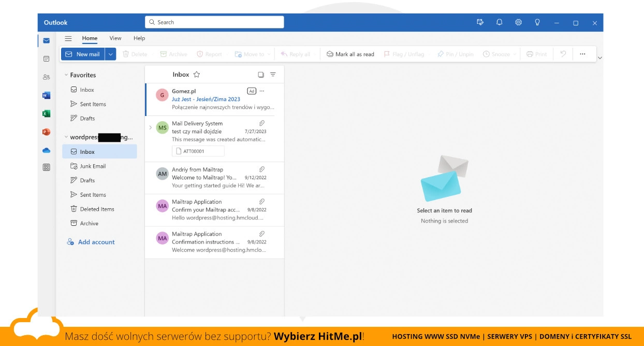
Task: Open the Mail view in left rail
Action: [x=47, y=40]
